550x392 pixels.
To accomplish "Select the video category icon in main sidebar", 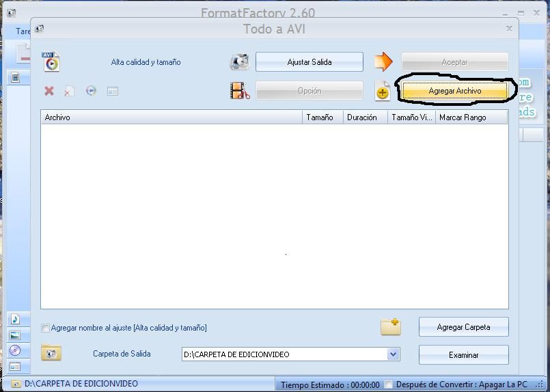I will point(15,77).
